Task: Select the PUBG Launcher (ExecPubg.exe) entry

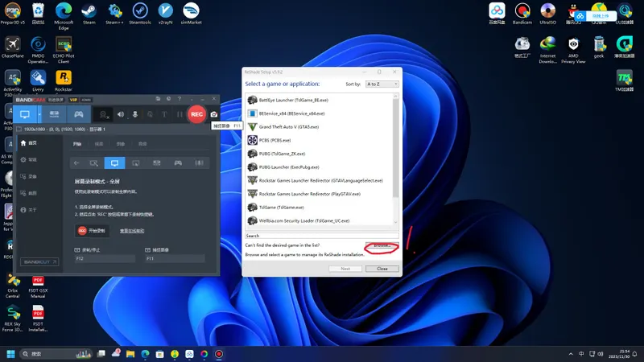Action: click(x=288, y=167)
